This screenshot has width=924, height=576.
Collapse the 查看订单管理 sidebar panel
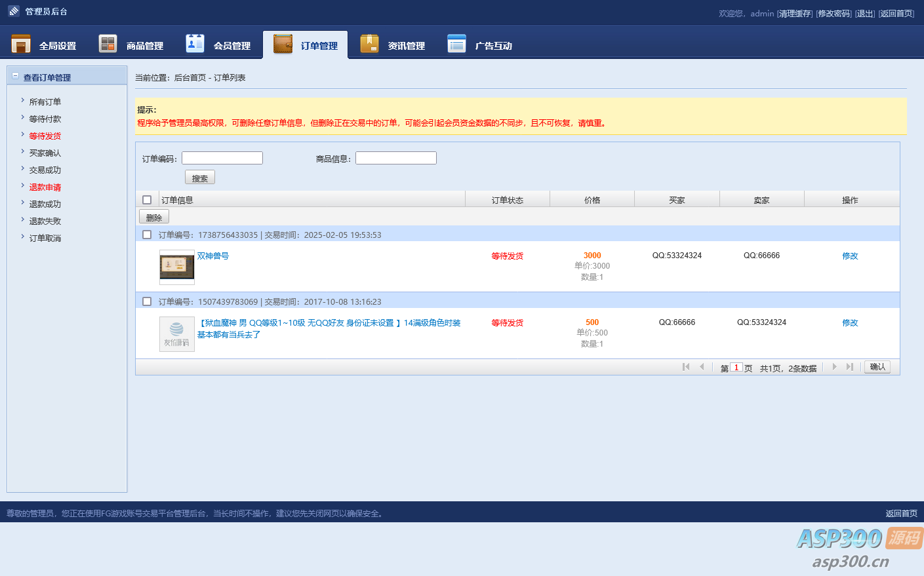coord(16,76)
